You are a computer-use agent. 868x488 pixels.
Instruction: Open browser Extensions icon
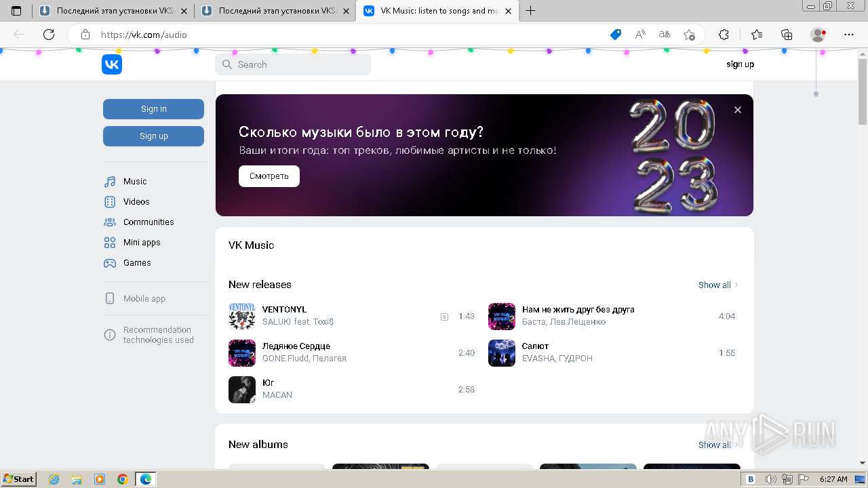724,35
